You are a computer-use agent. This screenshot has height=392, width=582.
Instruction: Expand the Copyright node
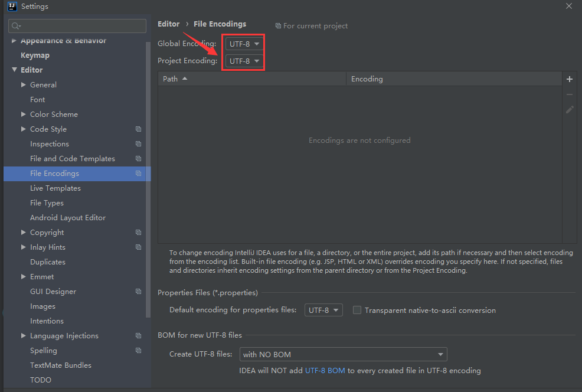[x=24, y=233]
